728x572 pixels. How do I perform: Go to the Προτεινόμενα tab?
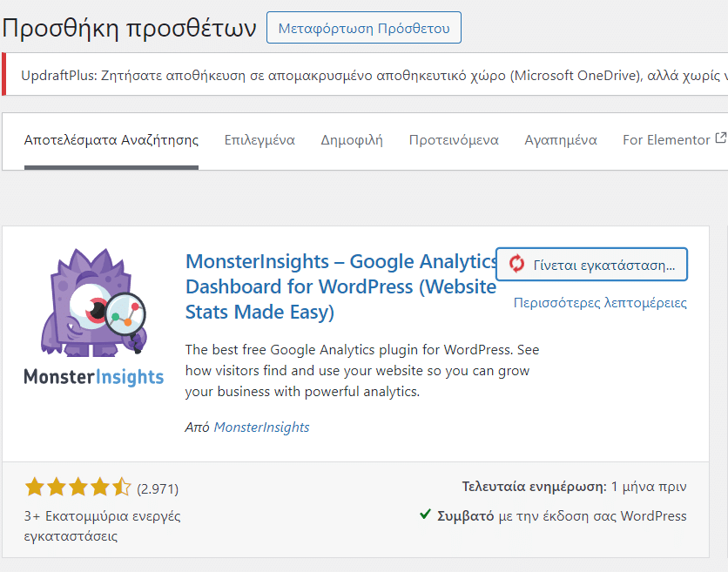[454, 140]
